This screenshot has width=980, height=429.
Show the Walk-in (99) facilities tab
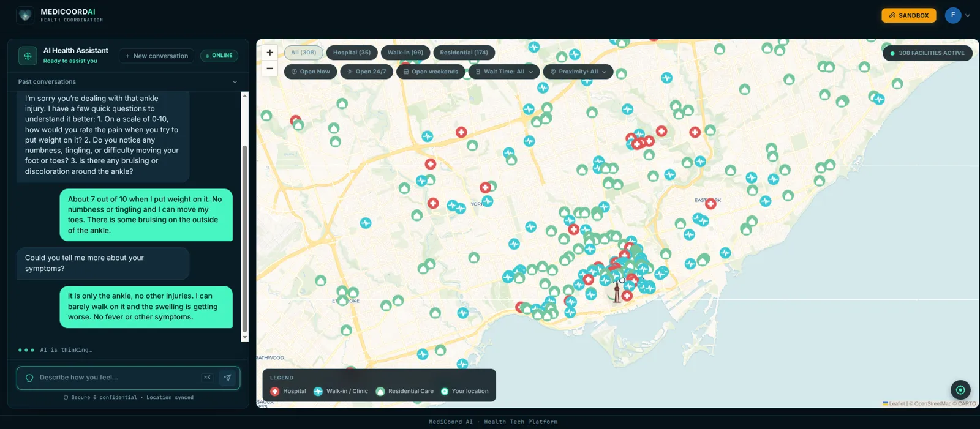[x=405, y=53]
